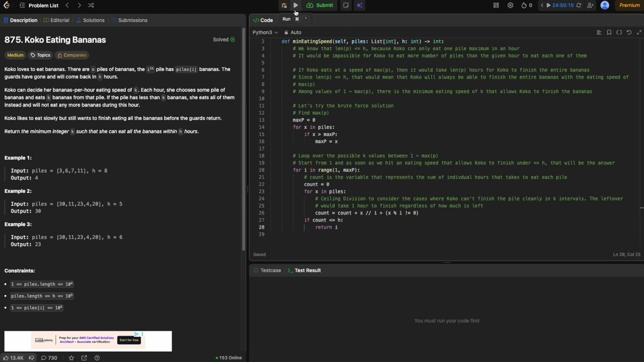Image resolution: width=644 pixels, height=362 pixels.
Task: Dislike the problem with thumbs-down
Action: (x=31, y=357)
